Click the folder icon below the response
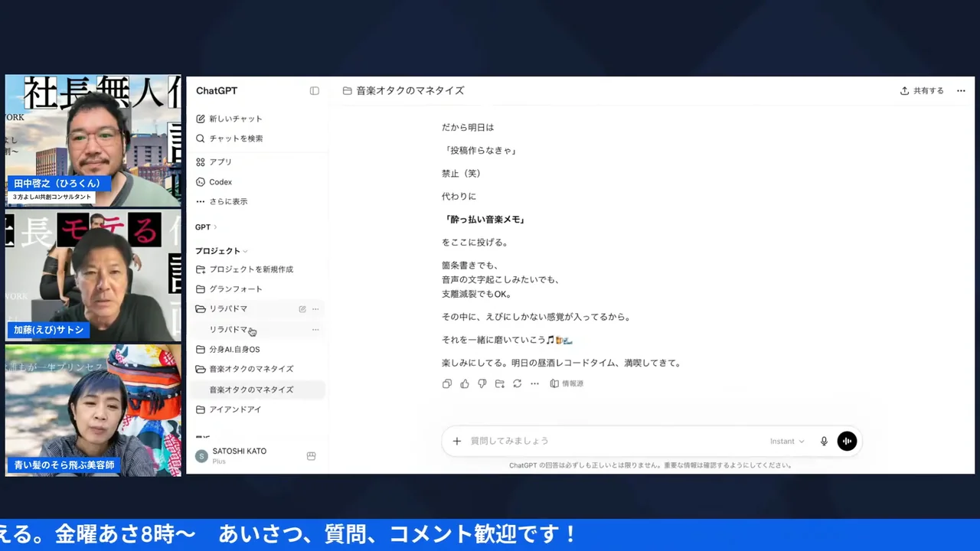This screenshot has width=980, height=551. [500, 383]
